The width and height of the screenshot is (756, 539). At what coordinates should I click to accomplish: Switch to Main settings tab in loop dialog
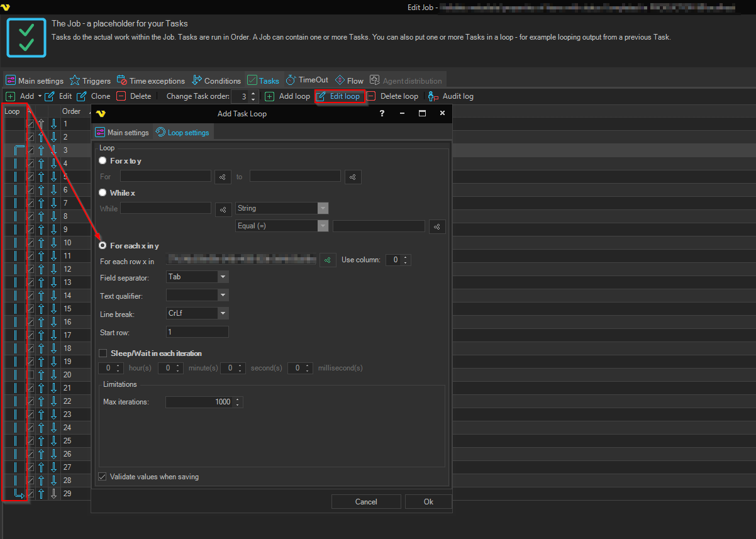[122, 133]
